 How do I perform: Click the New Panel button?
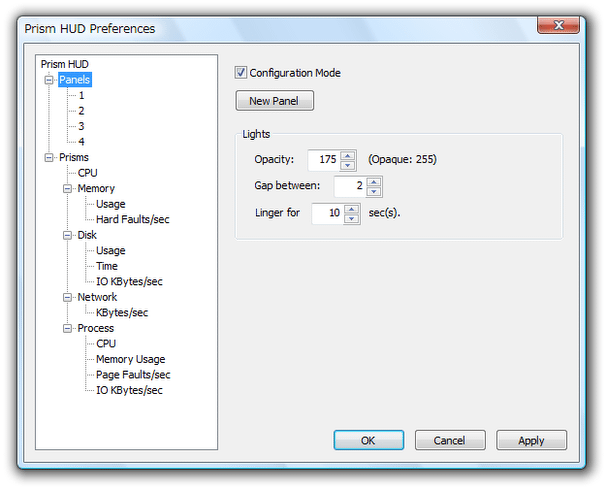click(x=274, y=101)
